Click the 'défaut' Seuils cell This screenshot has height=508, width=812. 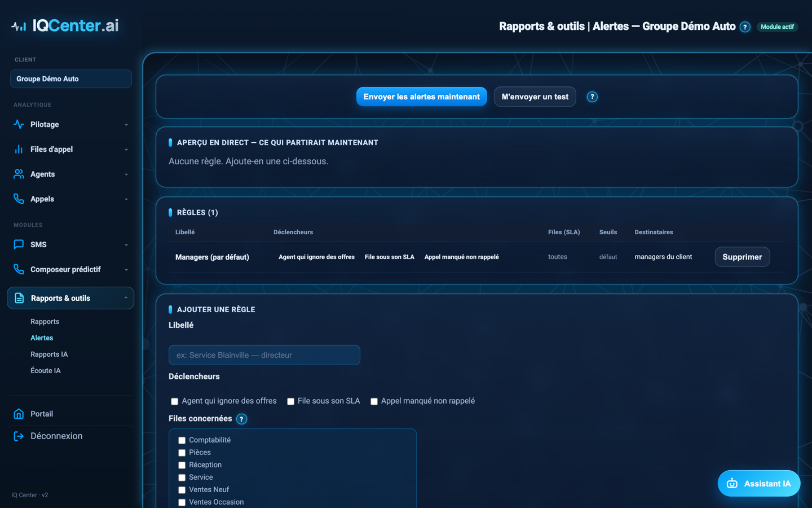[608, 257]
